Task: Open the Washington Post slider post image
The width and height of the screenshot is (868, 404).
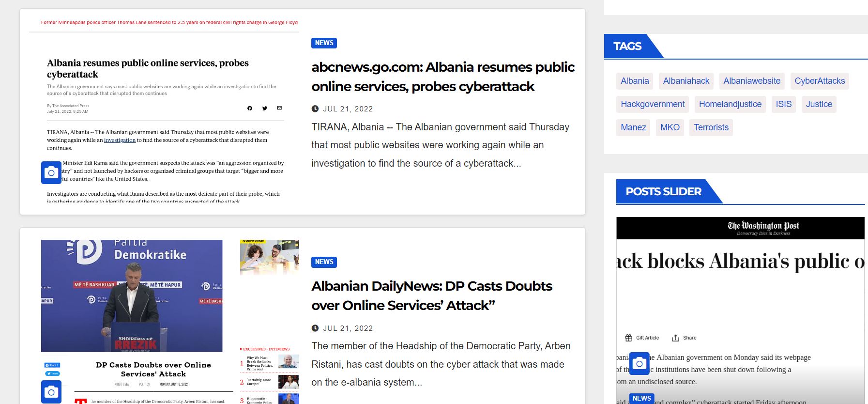Action: (x=740, y=291)
